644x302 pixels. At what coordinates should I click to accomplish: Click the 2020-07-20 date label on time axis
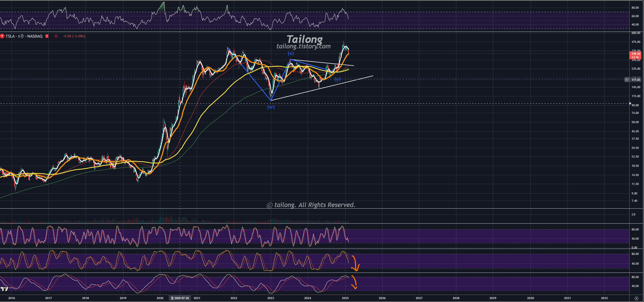(180, 298)
